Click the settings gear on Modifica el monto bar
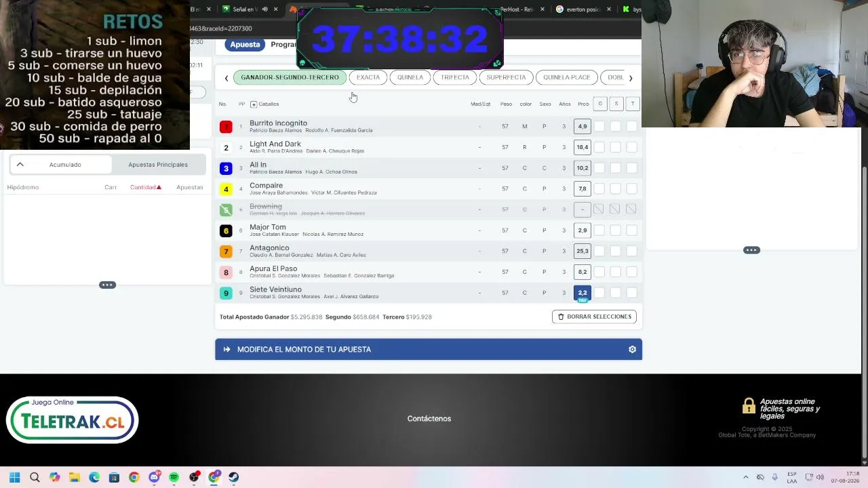The height and width of the screenshot is (488, 868). (632, 350)
